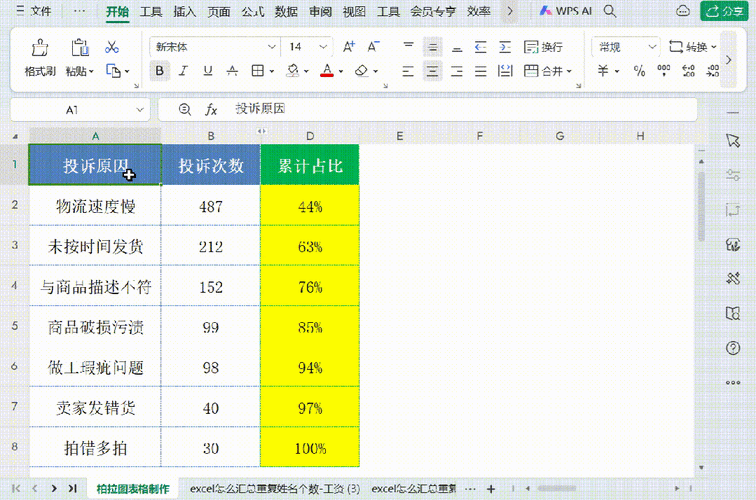Increase font size with A+ icon
The image size is (756, 500).
(x=349, y=47)
